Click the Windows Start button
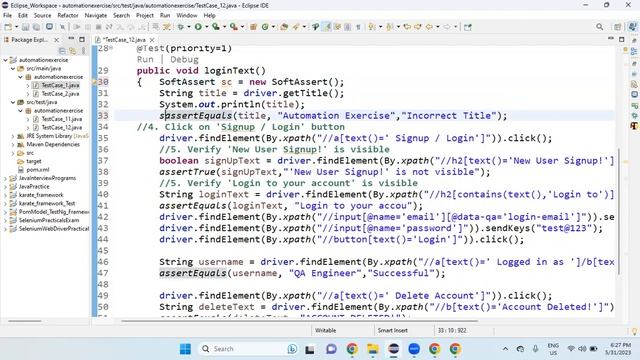This screenshot has width=640, height=360. [185, 349]
